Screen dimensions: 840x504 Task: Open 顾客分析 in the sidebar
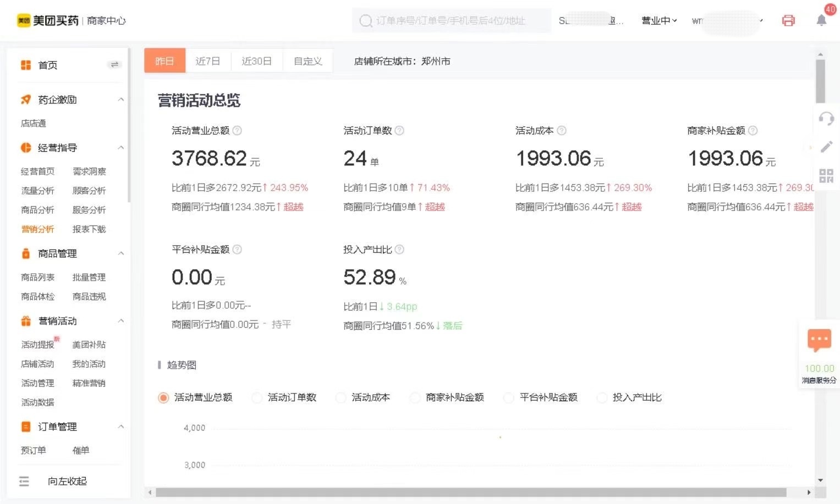[x=89, y=191]
